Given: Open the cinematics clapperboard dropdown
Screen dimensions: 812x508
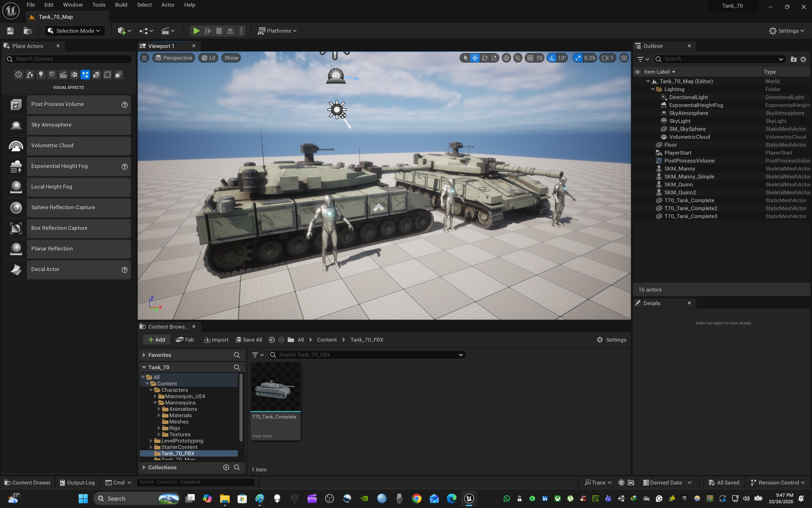Looking at the screenshot, I should (x=168, y=31).
